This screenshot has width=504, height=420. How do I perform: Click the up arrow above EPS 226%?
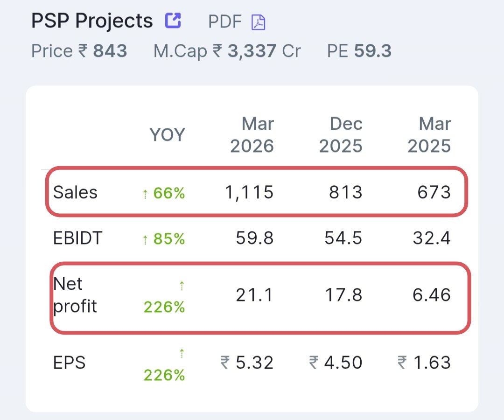[x=182, y=353]
